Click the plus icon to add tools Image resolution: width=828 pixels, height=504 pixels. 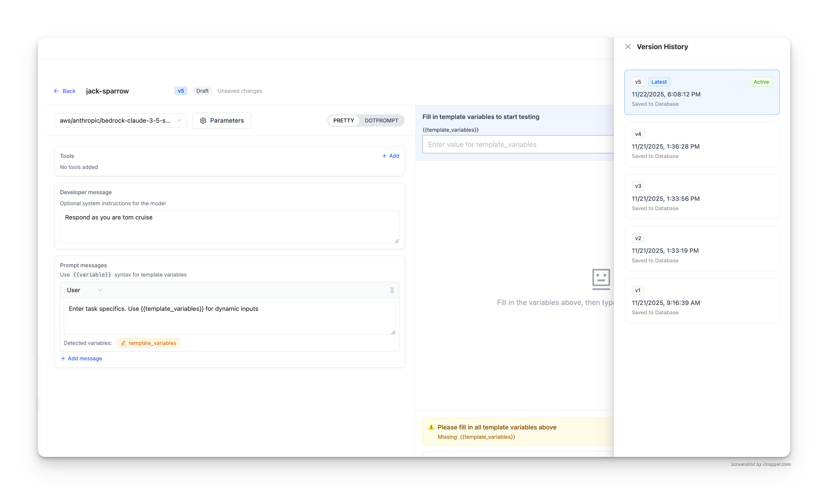point(384,156)
